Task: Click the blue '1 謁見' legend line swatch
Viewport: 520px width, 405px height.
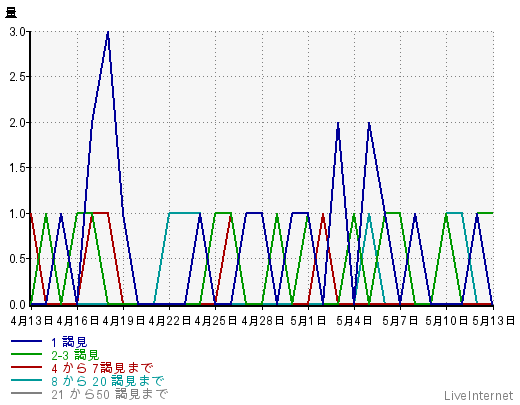Action: coord(26,341)
